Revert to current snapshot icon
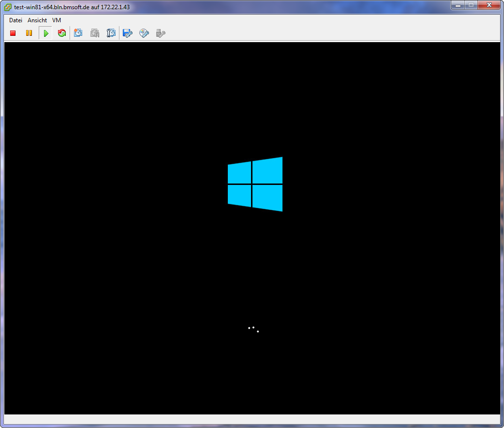The image size is (504, 428). tap(94, 33)
